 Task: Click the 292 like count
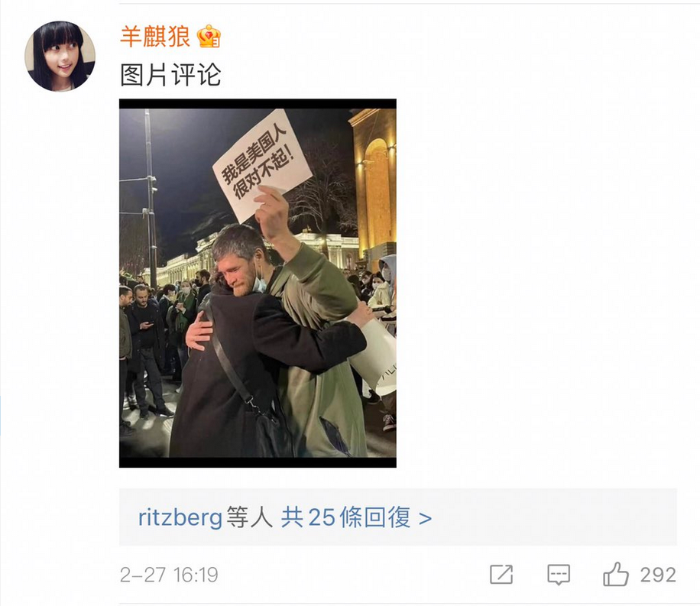(658, 575)
